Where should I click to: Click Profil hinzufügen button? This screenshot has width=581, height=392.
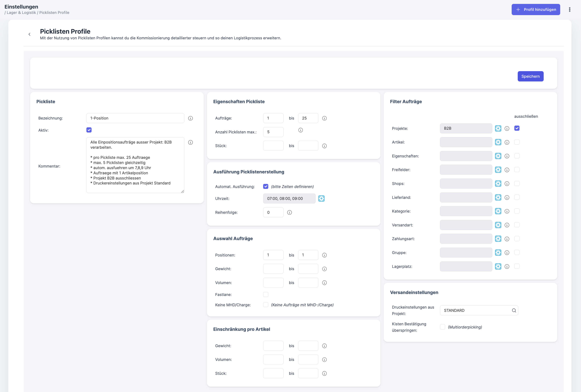(x=535, y=9)
